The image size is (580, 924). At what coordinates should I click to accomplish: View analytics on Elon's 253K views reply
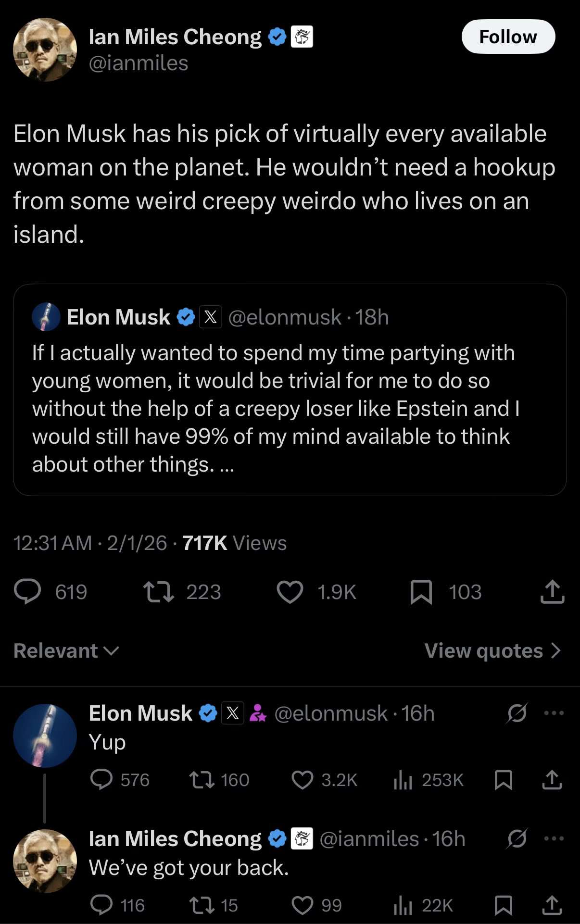pos(403,780)
